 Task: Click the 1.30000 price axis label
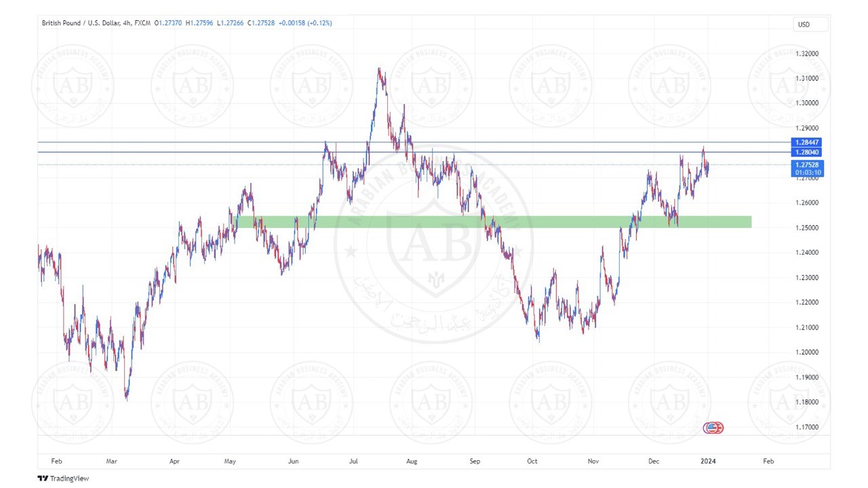806,103
